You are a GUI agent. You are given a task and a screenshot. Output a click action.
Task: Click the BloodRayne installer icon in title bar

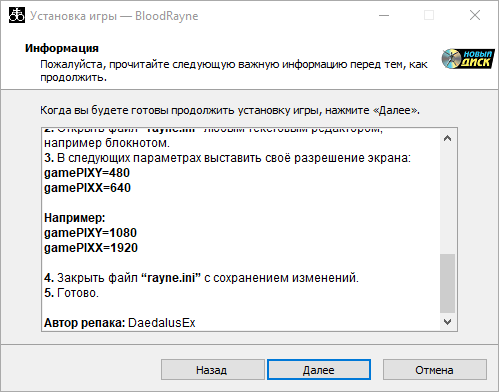(x=17, y=15)
